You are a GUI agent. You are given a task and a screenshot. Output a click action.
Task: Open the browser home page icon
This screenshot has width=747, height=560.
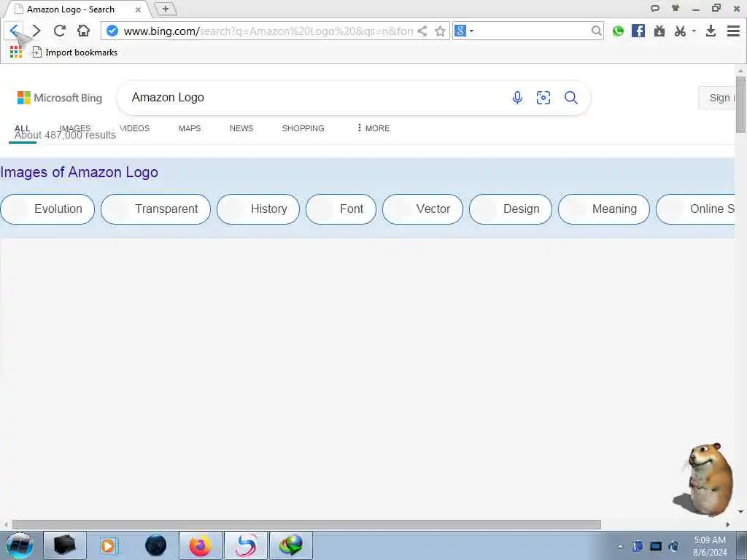click(83, 31)
